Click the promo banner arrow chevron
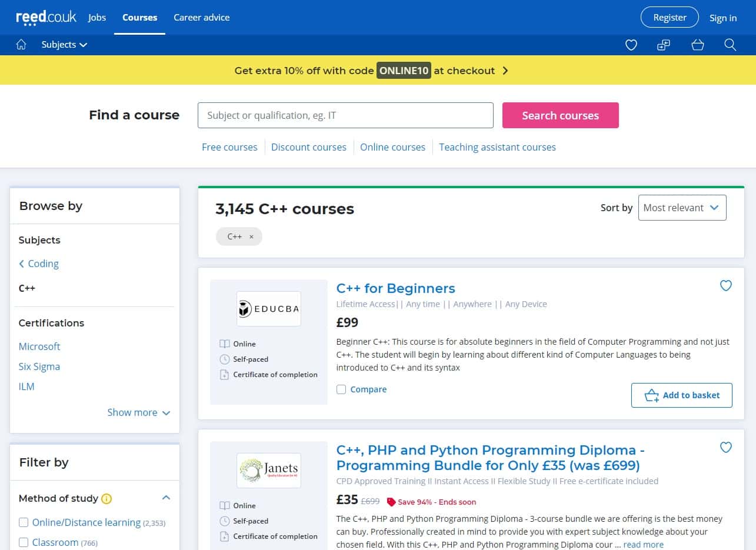 [x=505, y=71]
